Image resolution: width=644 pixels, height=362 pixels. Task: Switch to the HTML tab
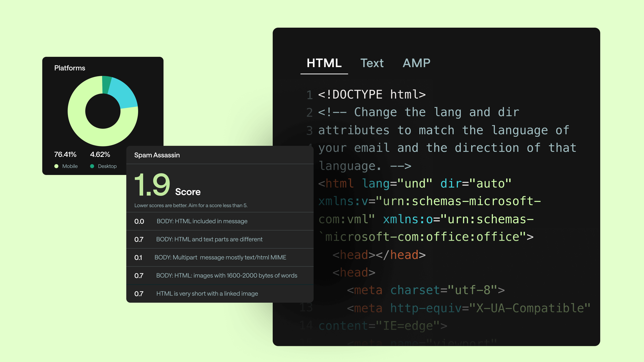324,63
